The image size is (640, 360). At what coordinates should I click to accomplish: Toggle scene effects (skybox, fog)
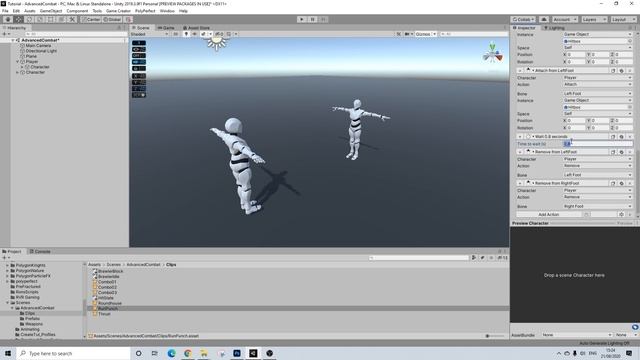[x=203, y=34]
